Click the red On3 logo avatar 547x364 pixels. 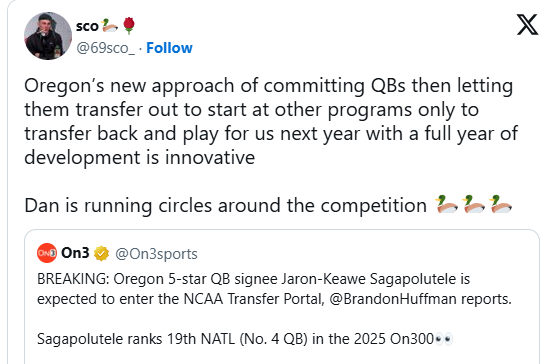47,253
